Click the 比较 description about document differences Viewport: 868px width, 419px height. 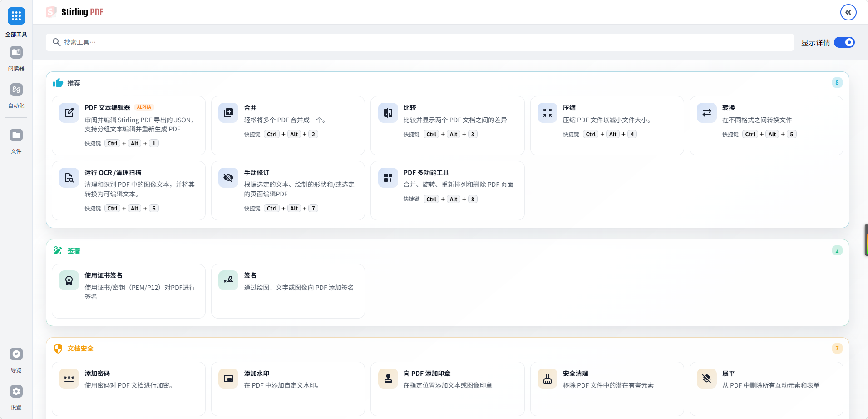[x=455, y=120]
